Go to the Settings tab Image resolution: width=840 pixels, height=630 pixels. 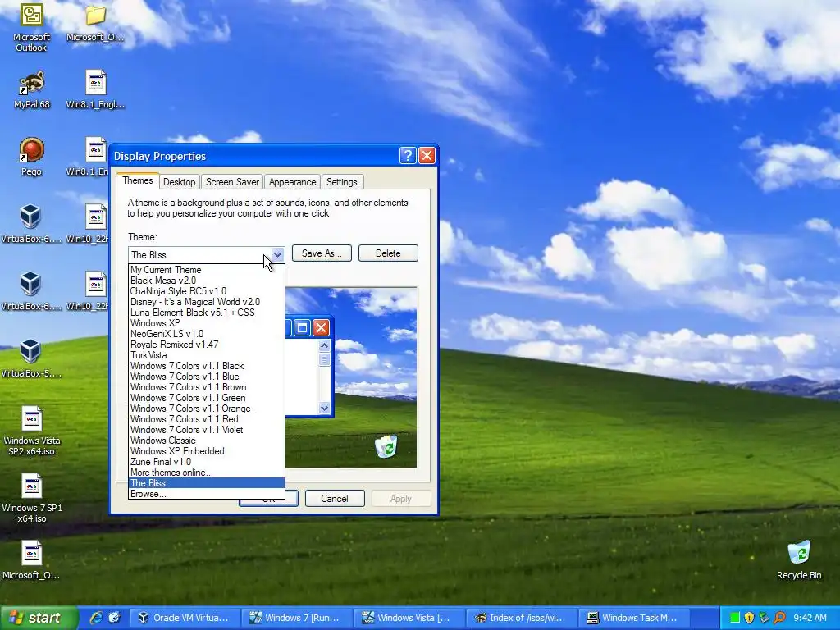point(342,181)
